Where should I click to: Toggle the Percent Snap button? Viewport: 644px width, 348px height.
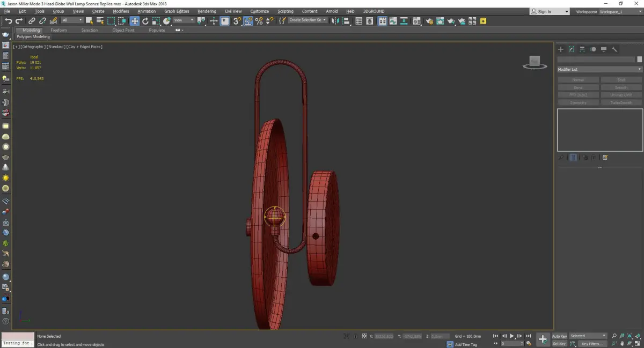click(259, 21)
